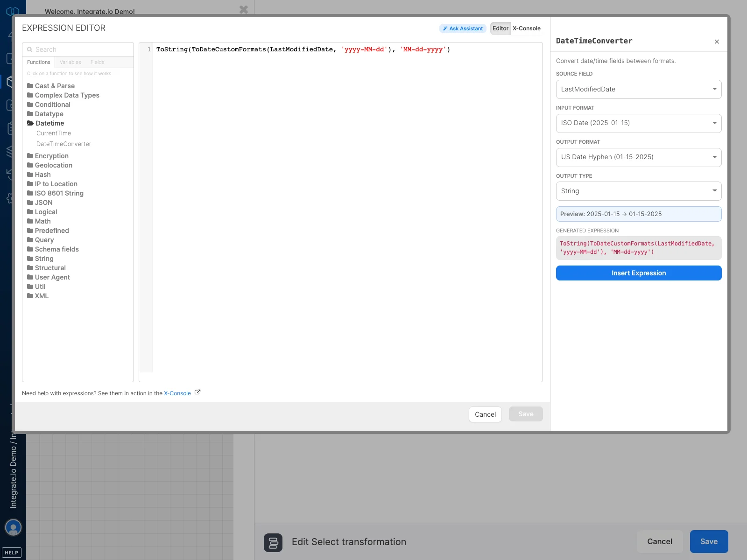The image size is (747, 560).
Task: Open the user profile avatar
Action: [x=13, y=528]
